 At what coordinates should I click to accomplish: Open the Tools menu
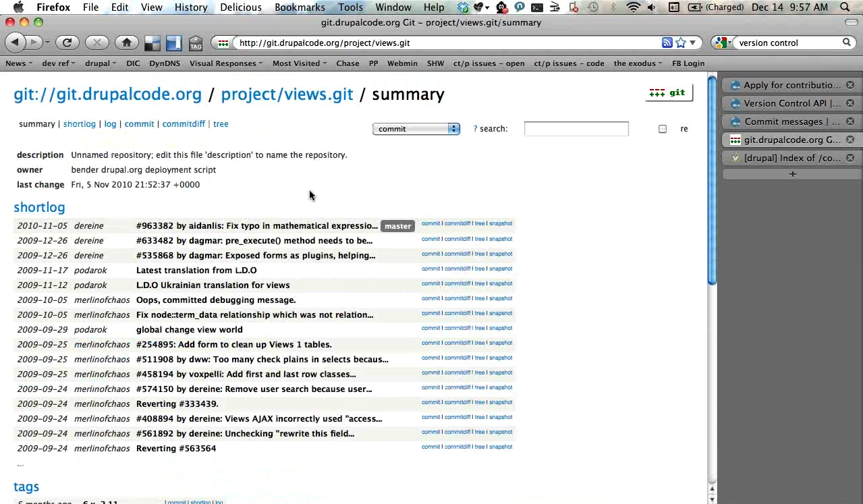coord(350,7)
